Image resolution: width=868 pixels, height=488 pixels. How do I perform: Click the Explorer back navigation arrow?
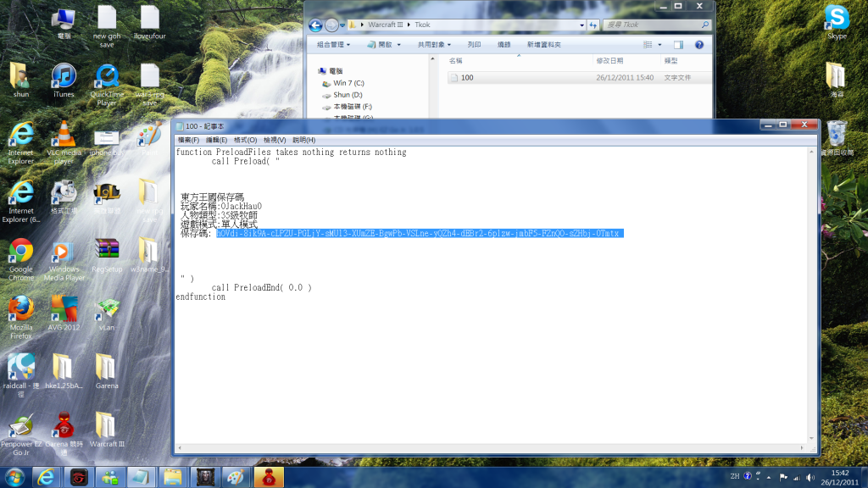click(x=315, y=25)
